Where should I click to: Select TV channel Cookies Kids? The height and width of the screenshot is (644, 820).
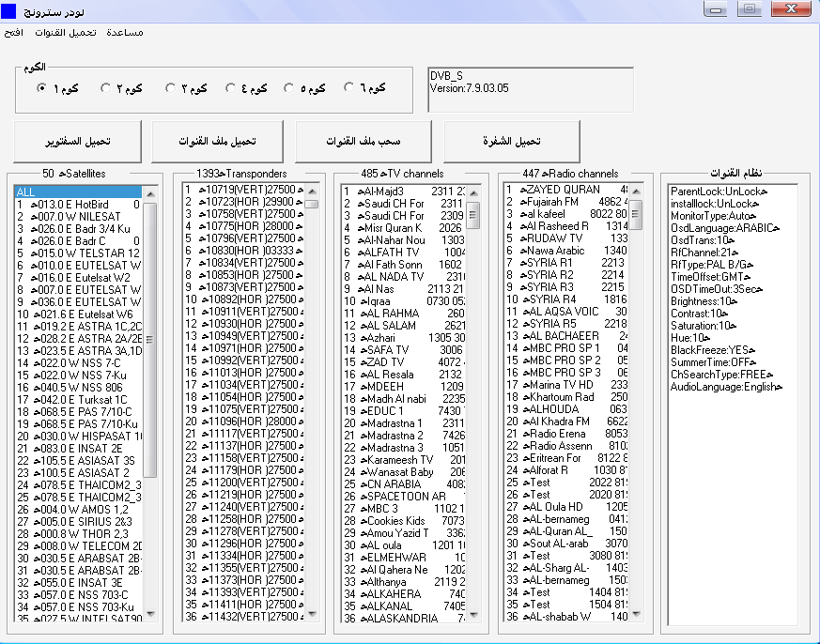click(403, 521)
